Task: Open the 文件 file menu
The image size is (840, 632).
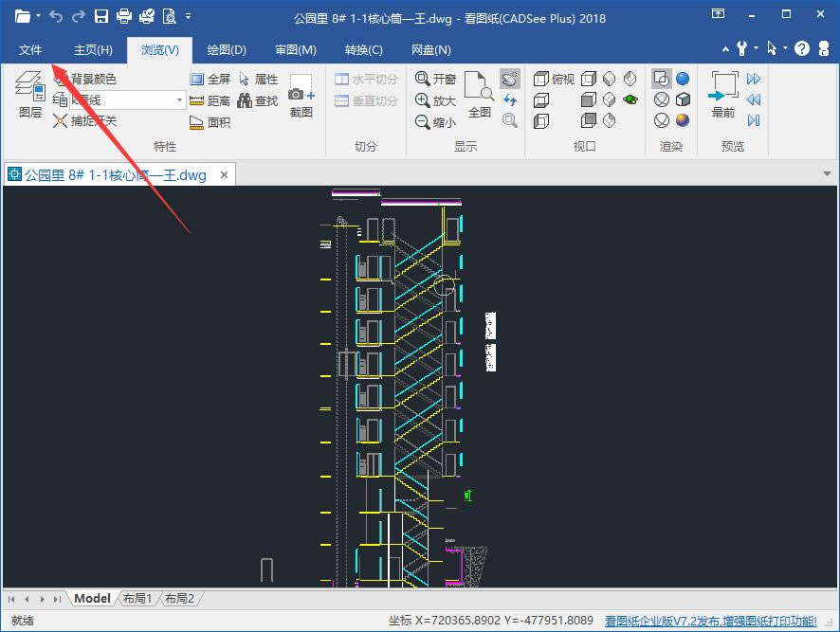Action: tap(30, 50)
